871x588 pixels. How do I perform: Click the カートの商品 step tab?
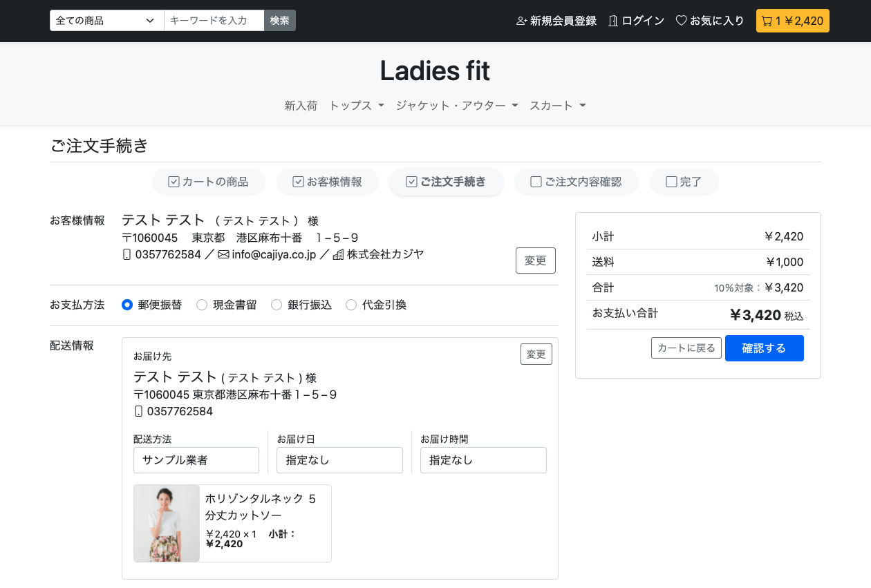pyautogui.click(x=208, y=181)
